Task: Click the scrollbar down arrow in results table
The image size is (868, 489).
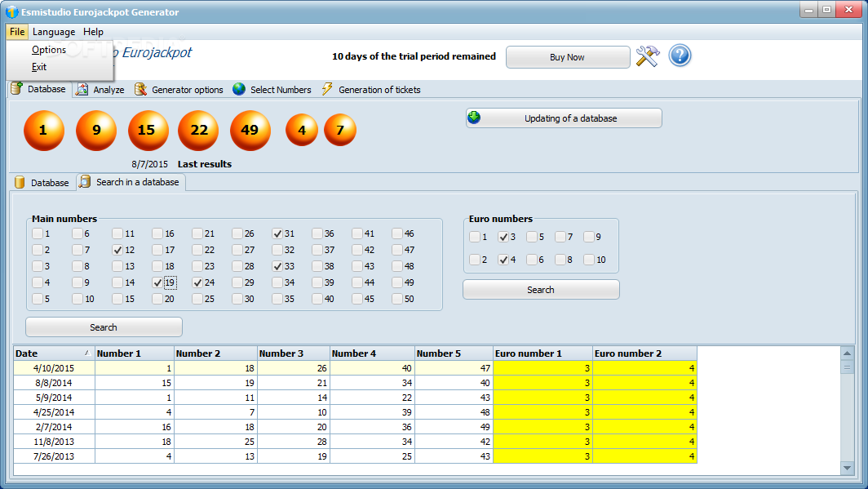Action: pos(847,468)
